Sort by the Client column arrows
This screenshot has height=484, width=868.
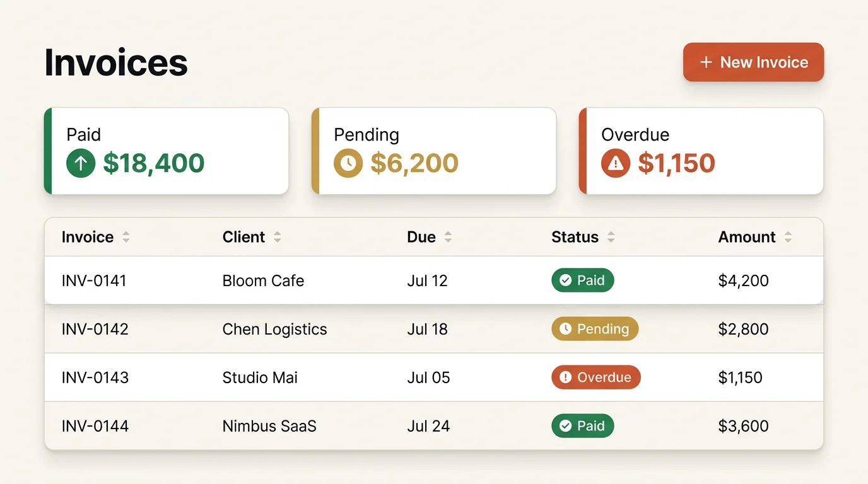coord(278,237)
